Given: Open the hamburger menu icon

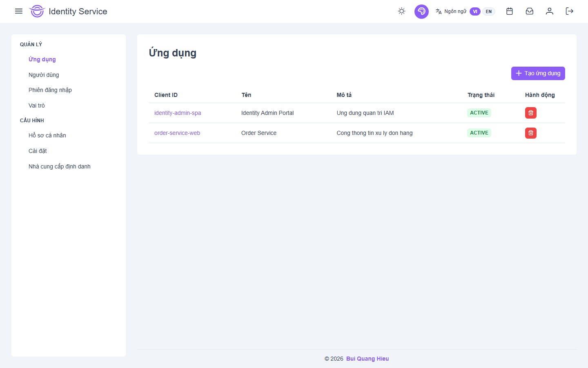Looking at the screenshot, I should pos(19,11).
